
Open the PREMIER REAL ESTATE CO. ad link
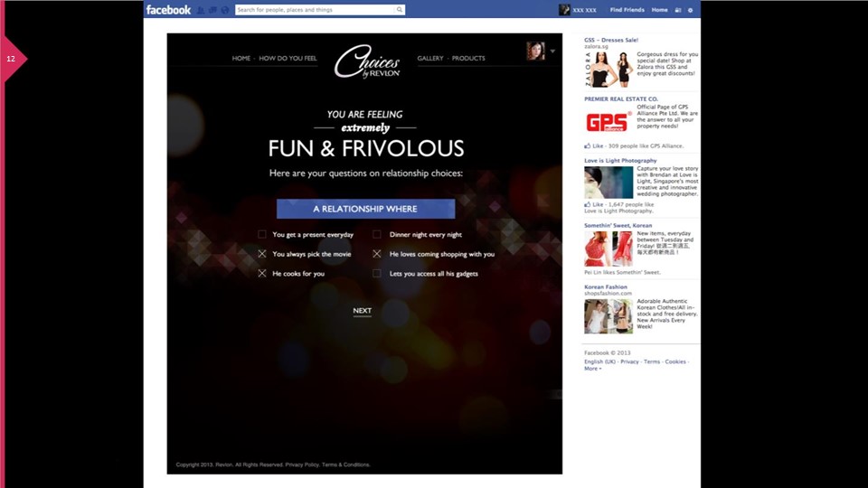[x=621, y=99]
